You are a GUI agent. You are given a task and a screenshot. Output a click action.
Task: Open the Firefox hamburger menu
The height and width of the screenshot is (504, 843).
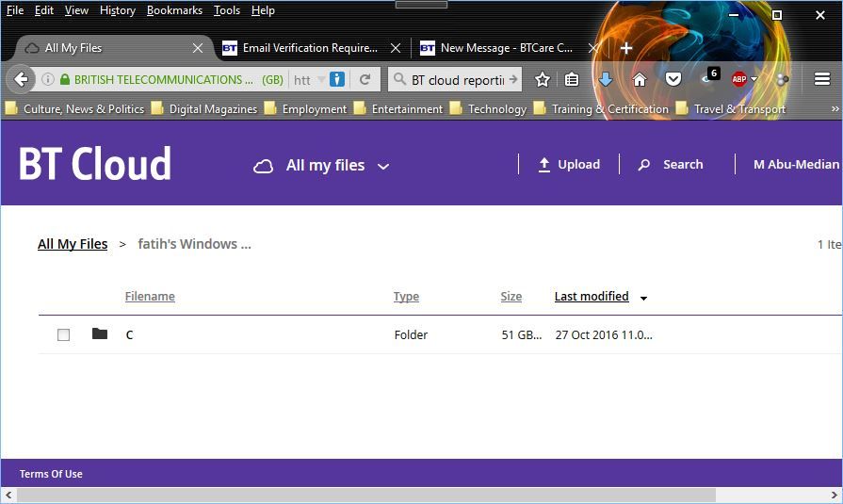pos(822,80)
